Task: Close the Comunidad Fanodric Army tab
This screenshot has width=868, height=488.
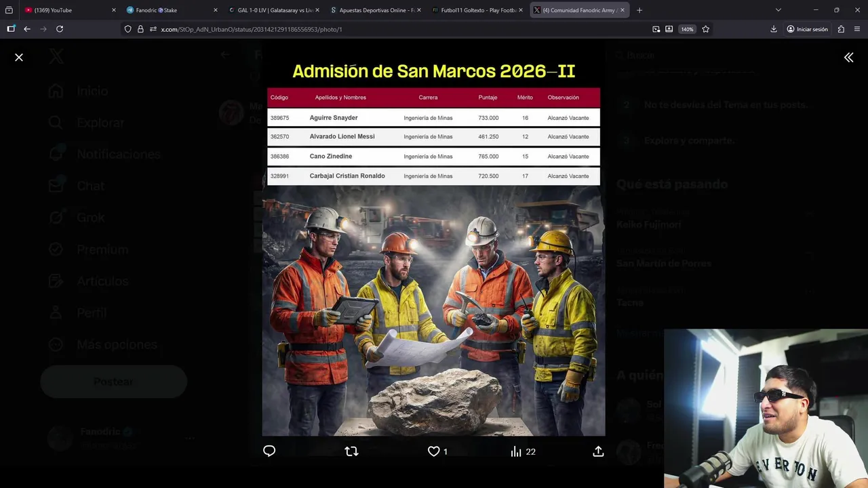Action: (x=623, y=10)
